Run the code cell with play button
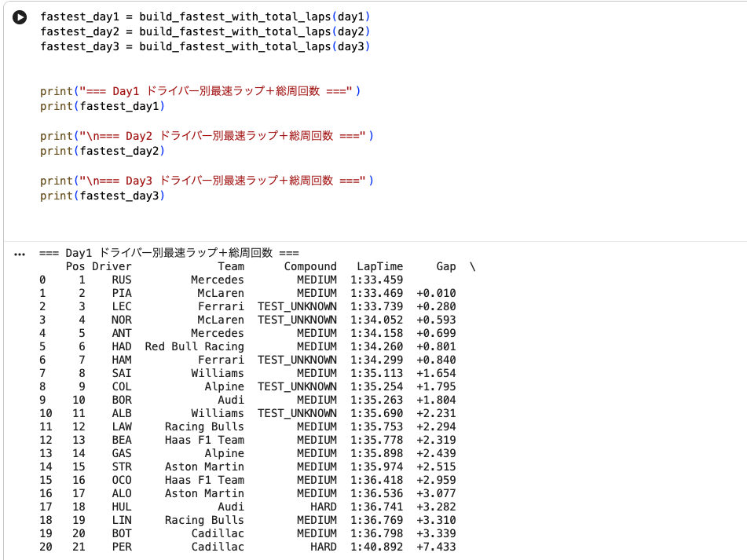This screenshot has height=560, width=747. coord(20,17)
